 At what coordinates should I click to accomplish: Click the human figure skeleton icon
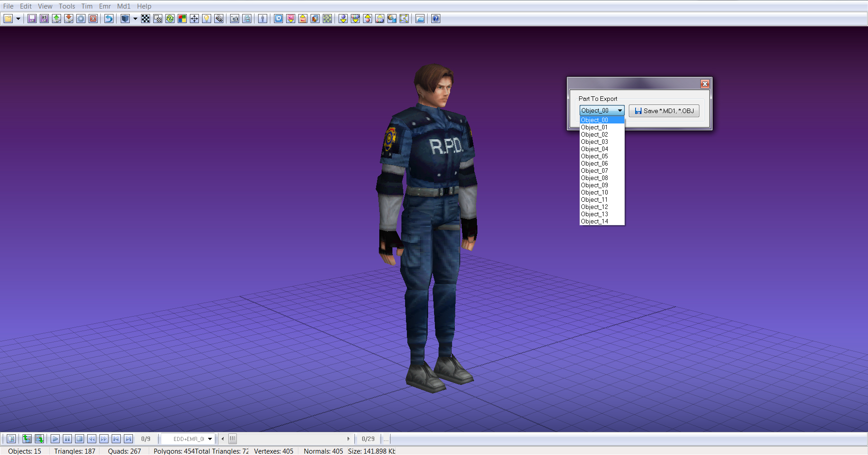tap(263, 19)
